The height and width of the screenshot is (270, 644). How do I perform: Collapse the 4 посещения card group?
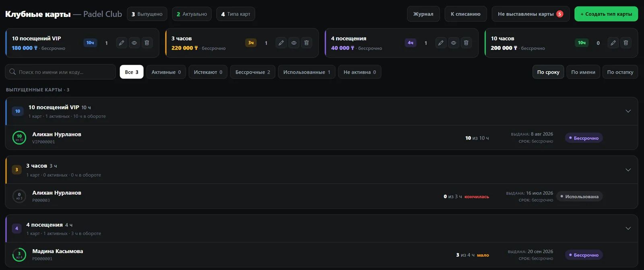click(x=628, y=228)
